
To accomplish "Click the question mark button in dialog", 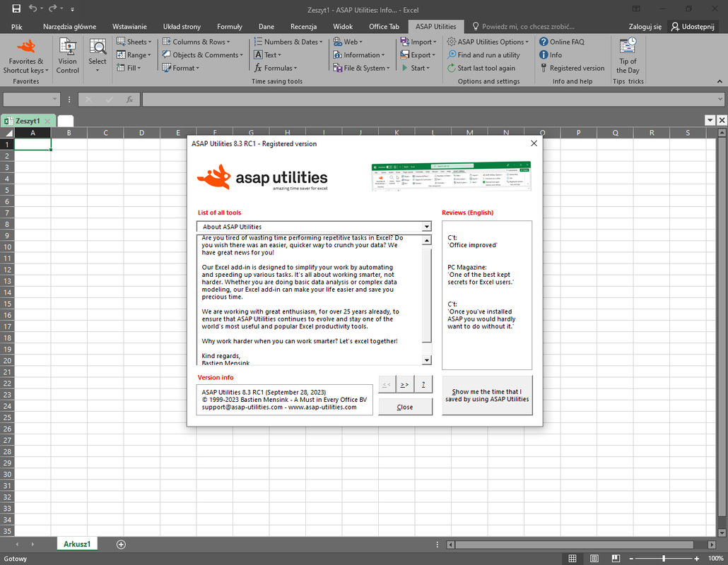I will tap(423, 384).
